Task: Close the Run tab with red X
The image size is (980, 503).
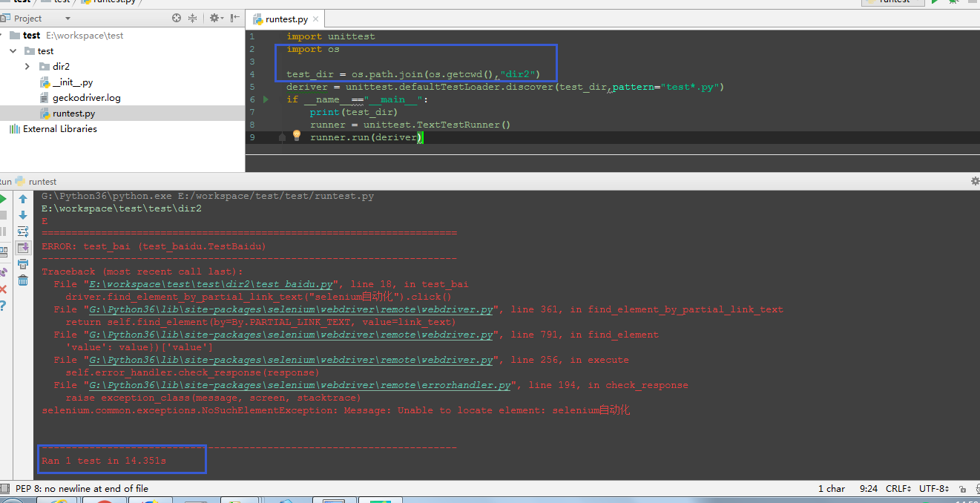Action: tap(3, 289)
